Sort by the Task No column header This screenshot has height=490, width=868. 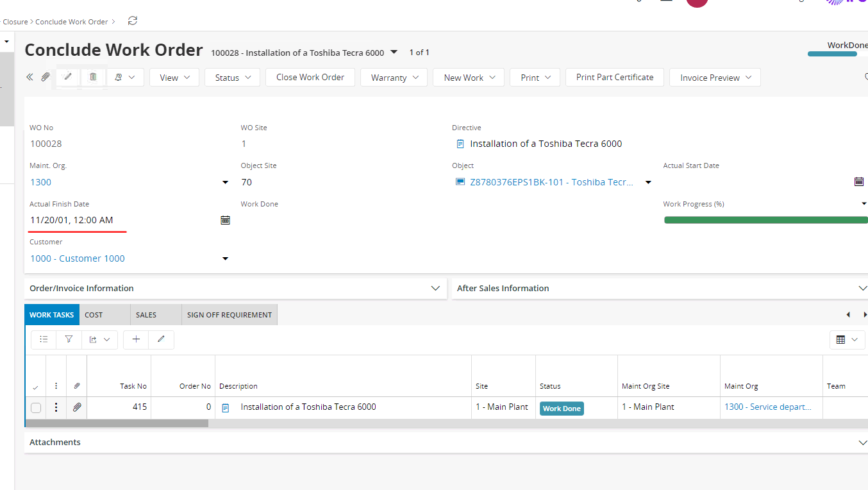tap(133, 386)
